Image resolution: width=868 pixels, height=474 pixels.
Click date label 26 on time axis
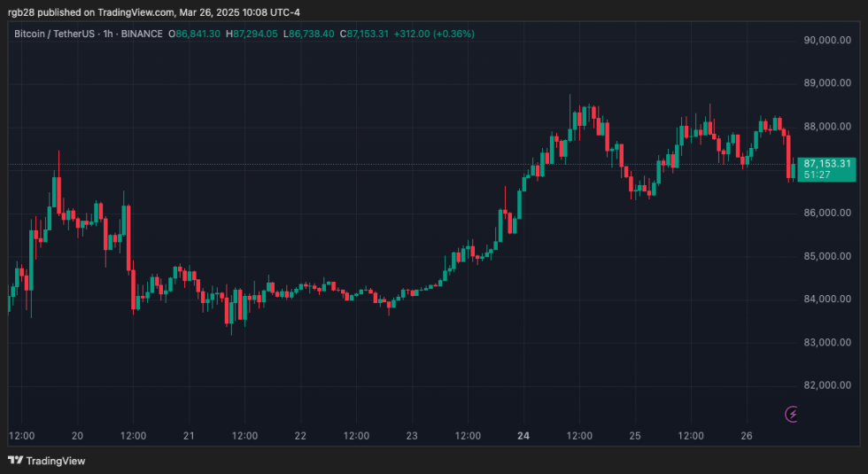click(x=746, y=436)
